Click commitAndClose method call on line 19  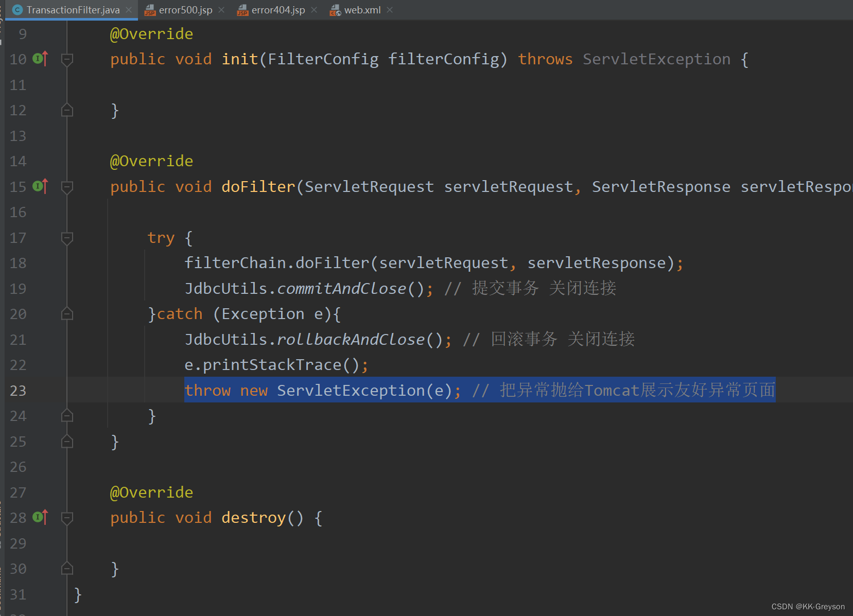342,288
